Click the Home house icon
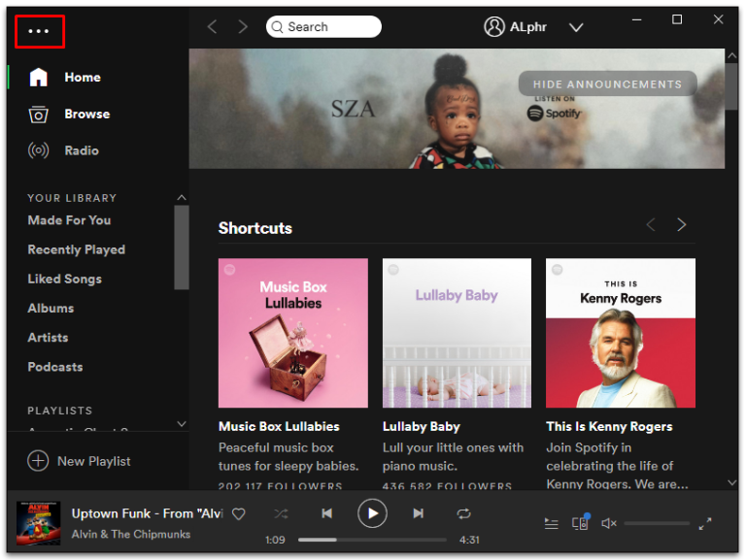Image resolution: width=746 pixels, height=560 pixels. 39,77
